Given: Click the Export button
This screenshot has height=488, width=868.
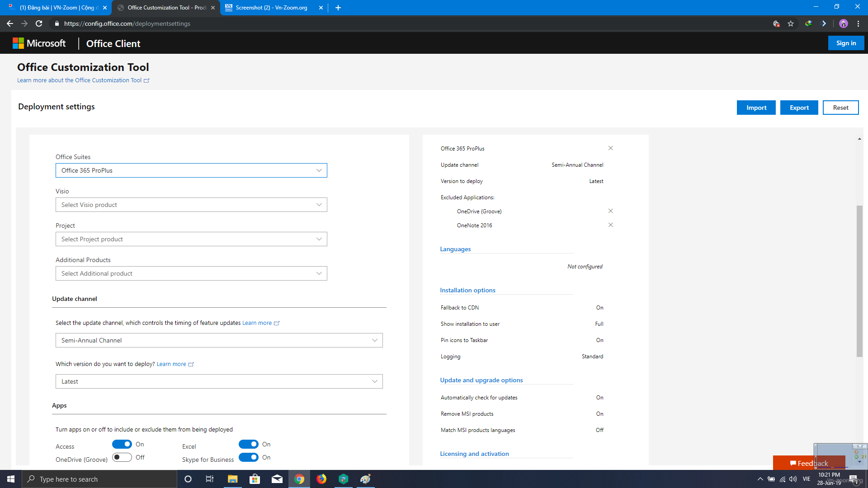Looking at the screenshot, I should 799,108.
